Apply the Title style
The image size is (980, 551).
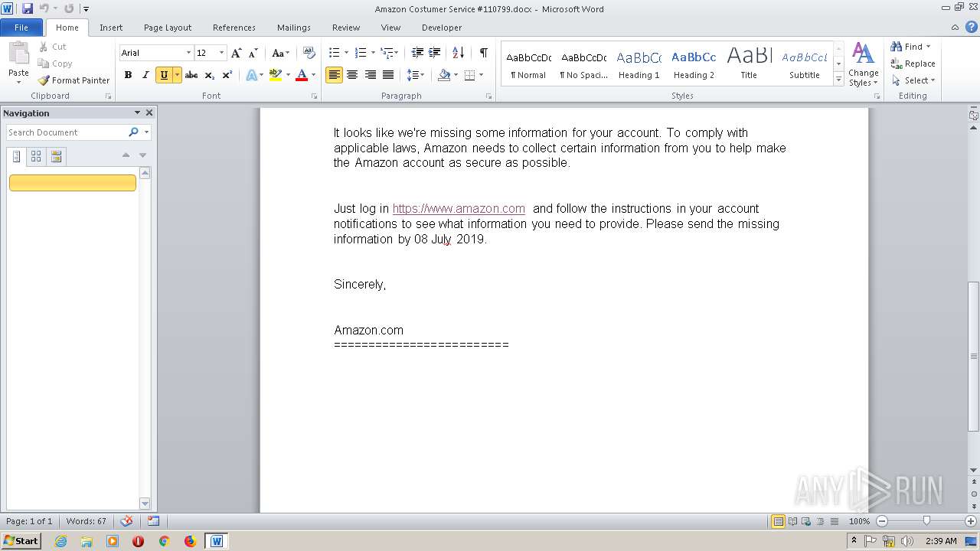coord(749,64)
